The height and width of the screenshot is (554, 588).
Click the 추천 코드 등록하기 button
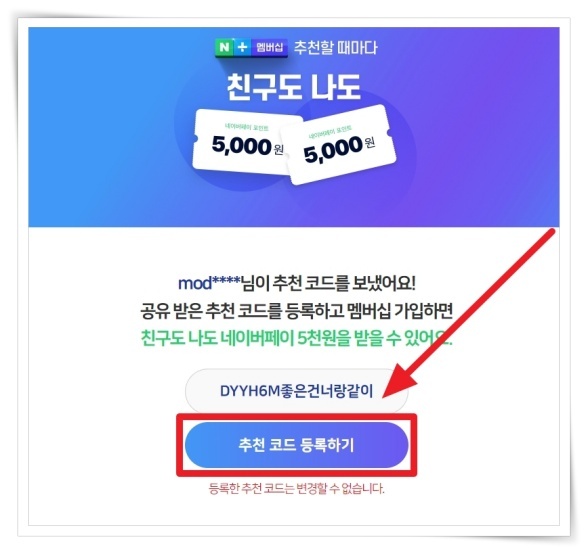[296, 445]
